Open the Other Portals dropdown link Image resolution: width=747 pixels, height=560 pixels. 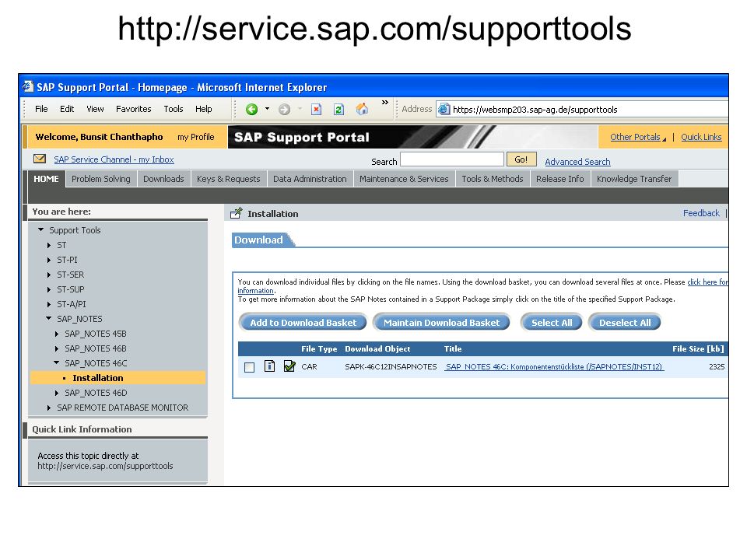(638, 137)
